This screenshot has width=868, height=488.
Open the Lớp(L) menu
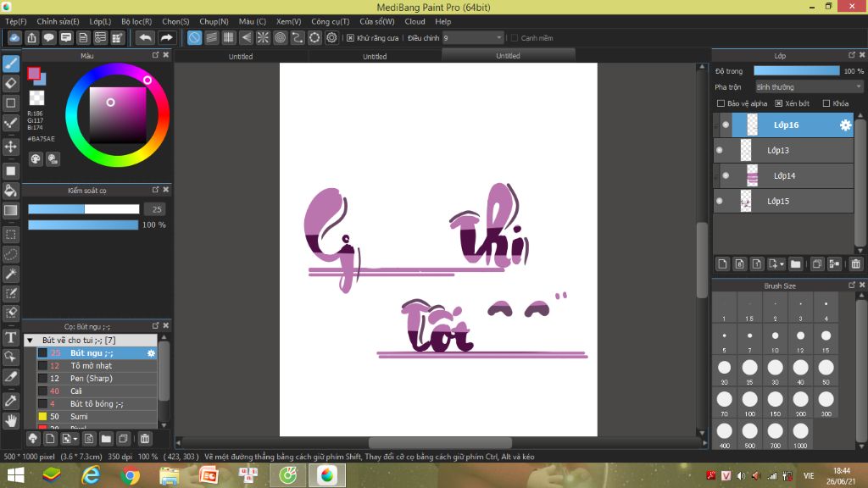click(x=100, y=21)
